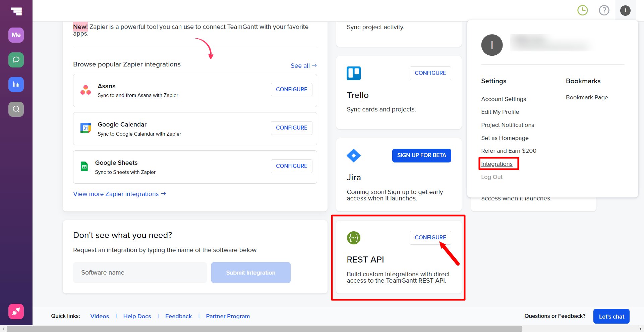
Task: Configure the Trello integration
Action: pos(430,73)
